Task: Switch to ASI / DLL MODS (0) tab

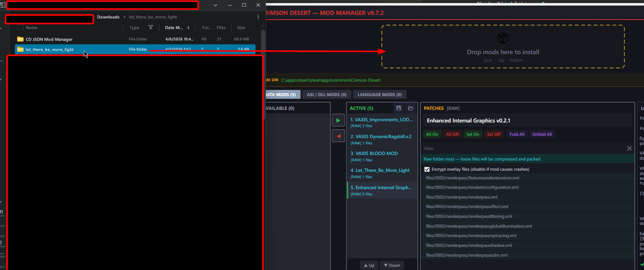Action: (x=327, y=95)
